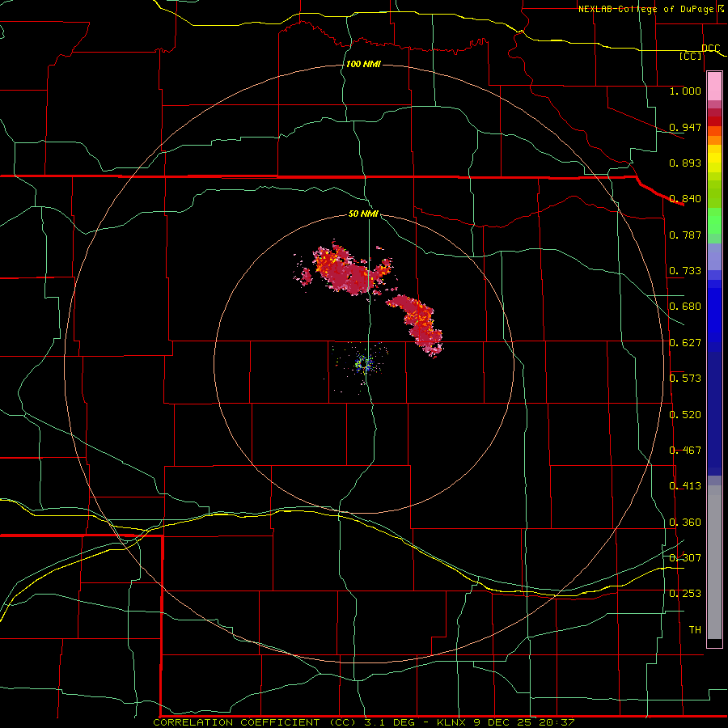Screen dimensions: 728x728
Task: Click the 9 DEC 25 20:37 timestamp
Action: click(x=523, y=722)
